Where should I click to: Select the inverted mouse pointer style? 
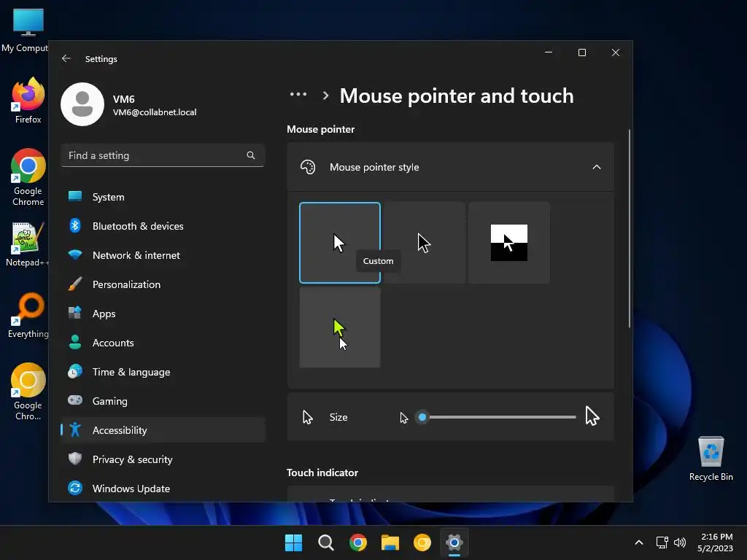pos(508,243)
